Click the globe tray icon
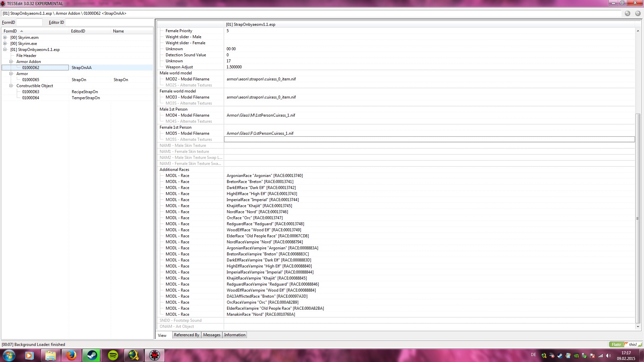The image size is (644, 362). point(544,356)
